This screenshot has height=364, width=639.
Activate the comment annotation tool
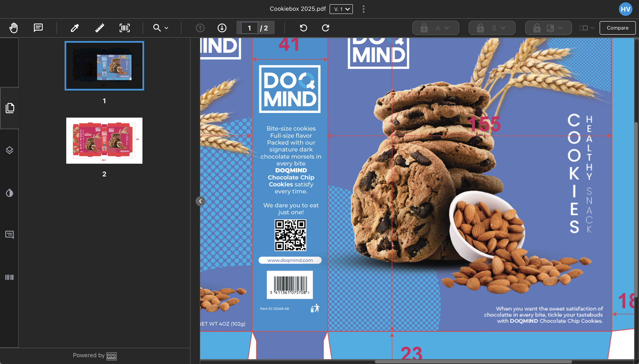pos(38,28)
